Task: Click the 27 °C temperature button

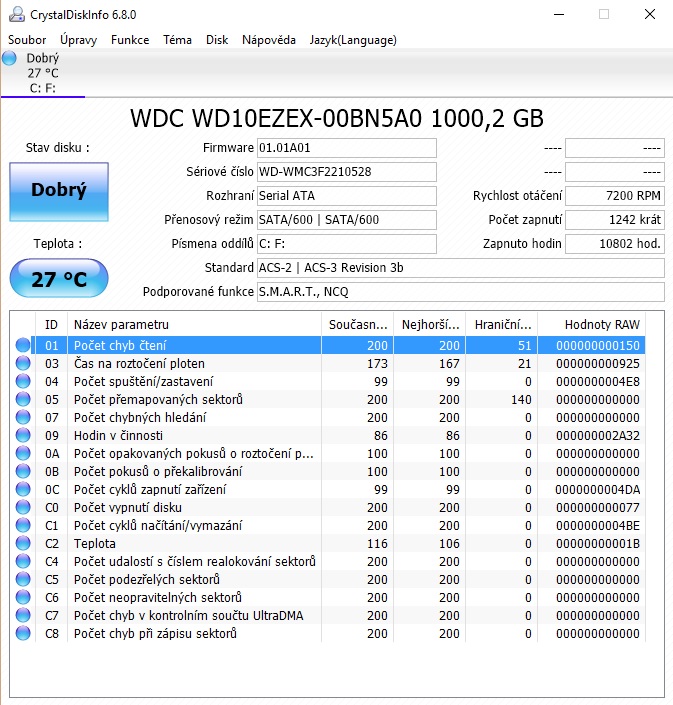Action: tap(59, 278)
